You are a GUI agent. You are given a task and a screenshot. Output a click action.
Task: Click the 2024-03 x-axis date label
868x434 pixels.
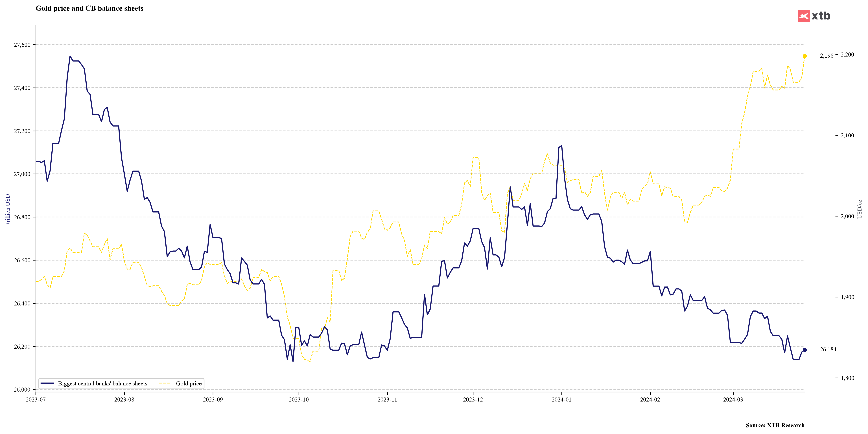733,400
